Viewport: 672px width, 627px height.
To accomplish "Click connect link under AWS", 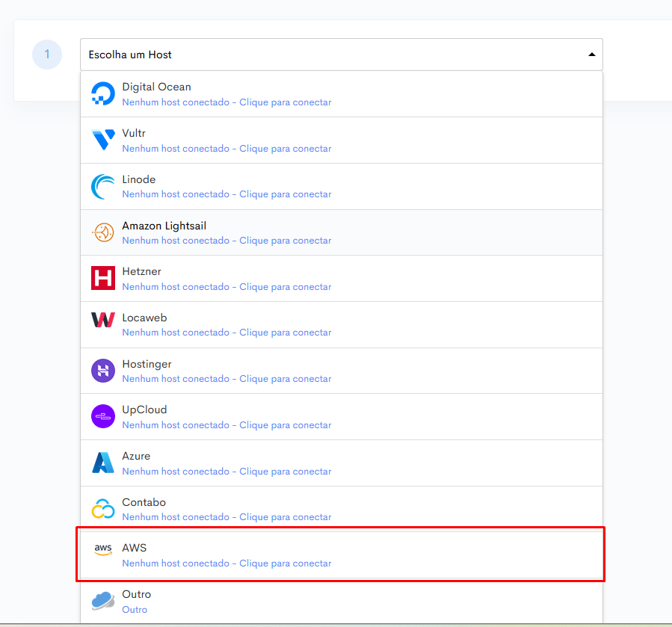I will [226, 563].
